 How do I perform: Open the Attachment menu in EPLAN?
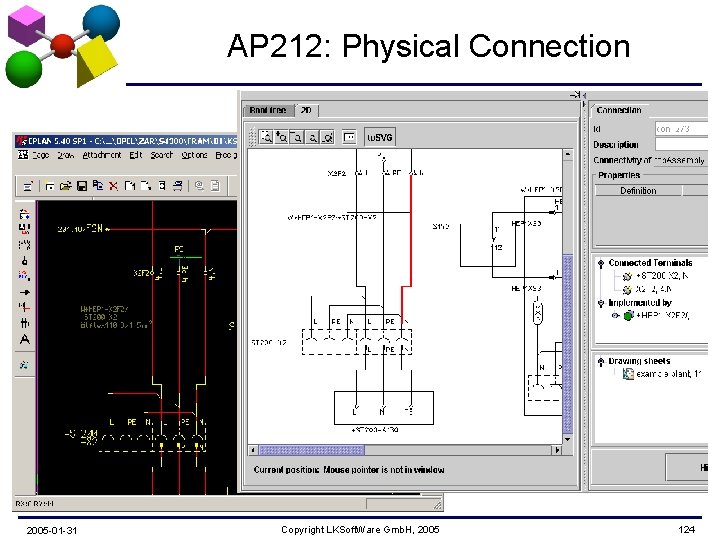click(x=102, y=155)
